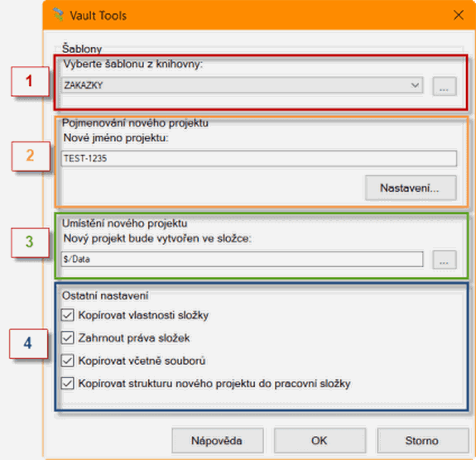Screen dimensions: 476x460
Task: Click the number 1 callout marker
Action: click(30, 81)
